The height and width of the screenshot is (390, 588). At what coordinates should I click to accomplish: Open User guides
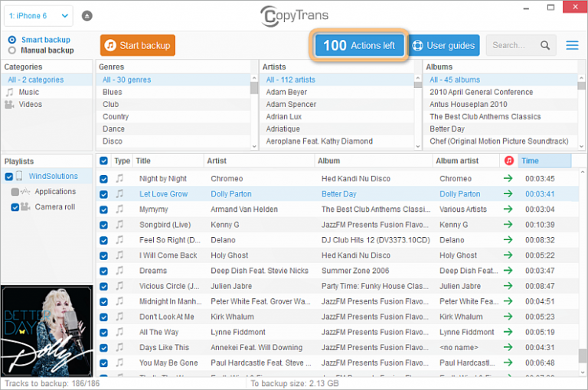coord(444,45)
